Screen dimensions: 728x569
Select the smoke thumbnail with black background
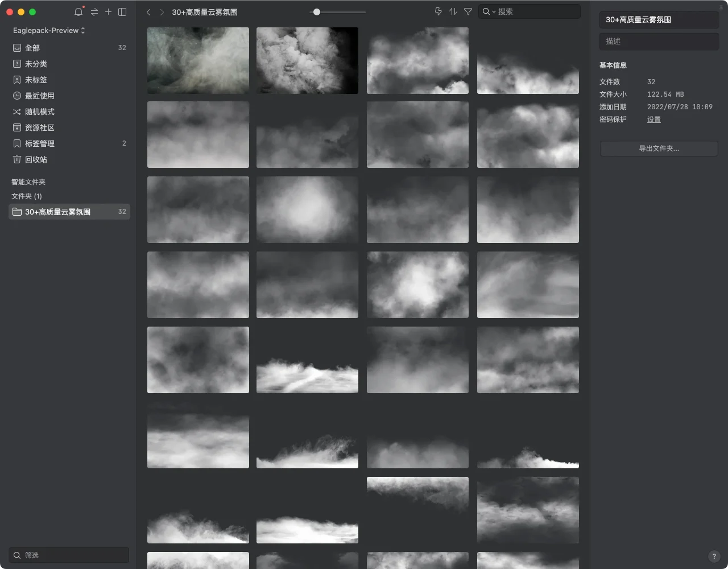[x=307, y=60]
